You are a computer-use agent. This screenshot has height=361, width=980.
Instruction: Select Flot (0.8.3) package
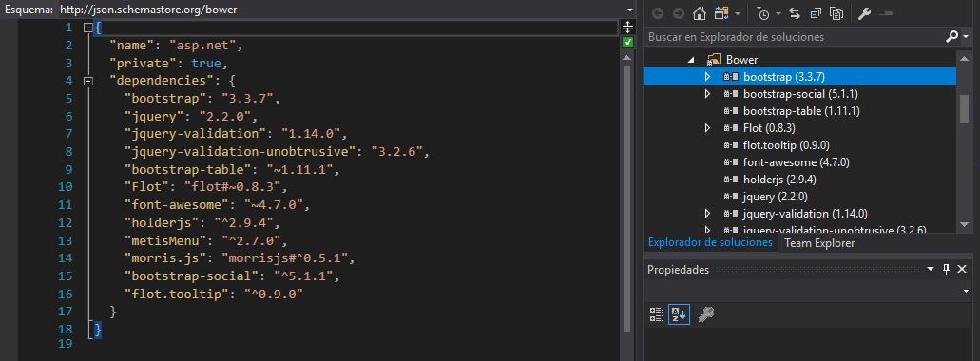coord(769,128)
